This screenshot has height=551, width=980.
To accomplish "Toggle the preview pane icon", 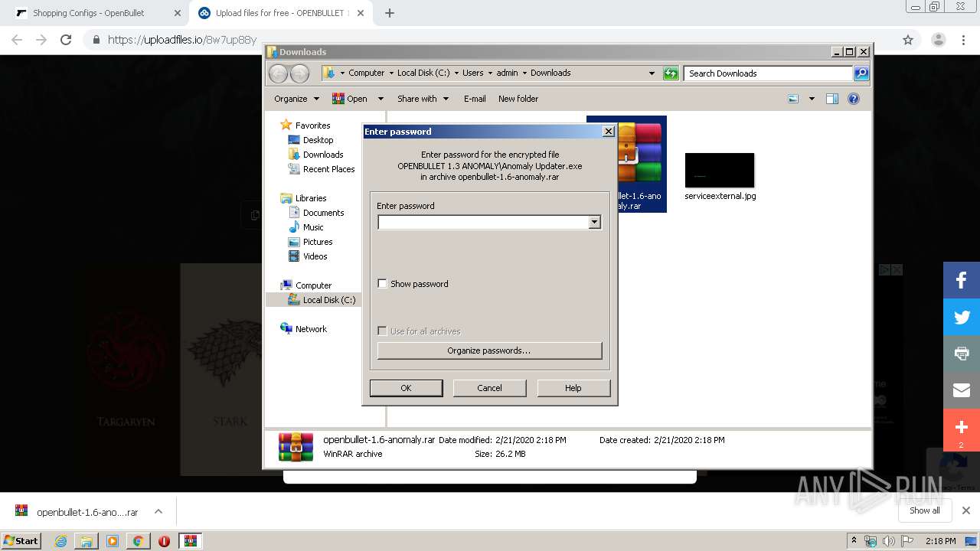I will coord(832,99).
